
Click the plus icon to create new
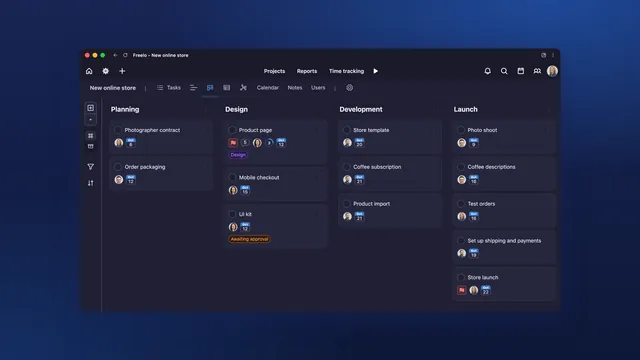pyautogui.click(x=122, y=71)
